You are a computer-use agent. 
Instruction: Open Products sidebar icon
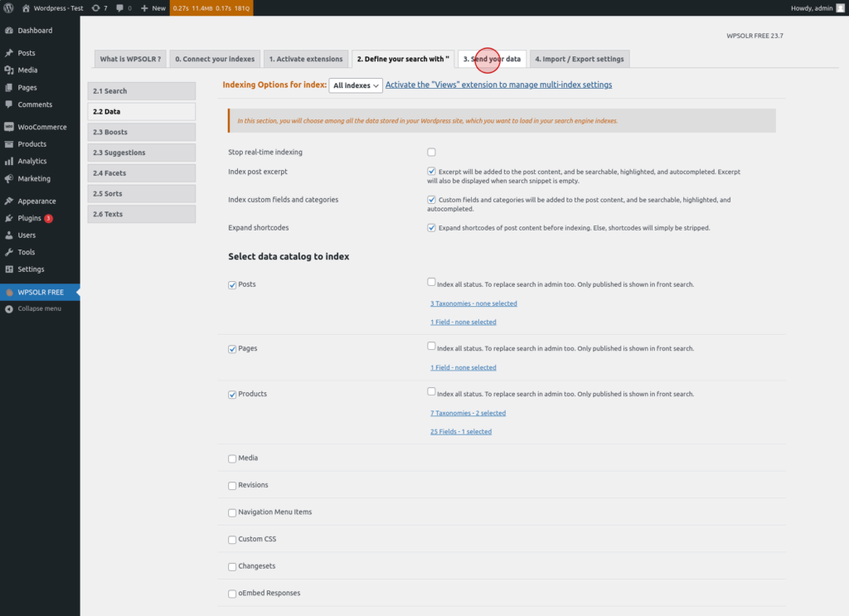tap(8, 144)
